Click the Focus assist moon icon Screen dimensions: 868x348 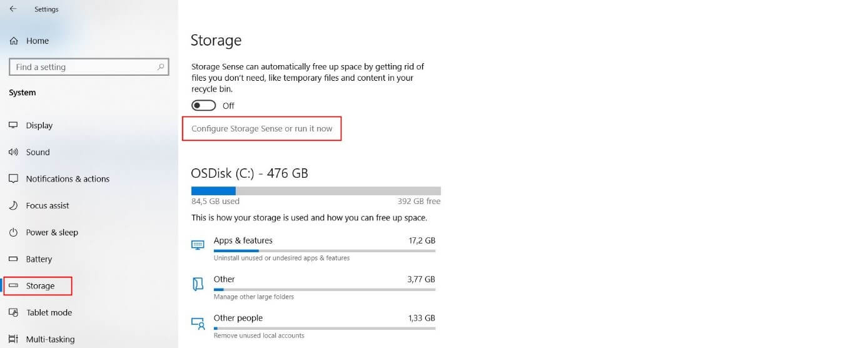tap(13, 205)
